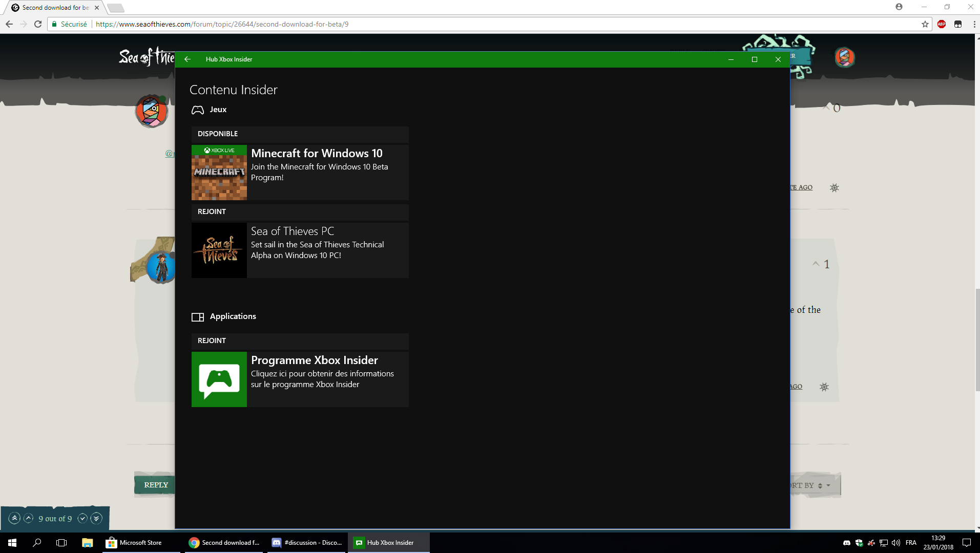Click the Chrome back button
This screenshot has height=553, width=980.
pos(9,24)
